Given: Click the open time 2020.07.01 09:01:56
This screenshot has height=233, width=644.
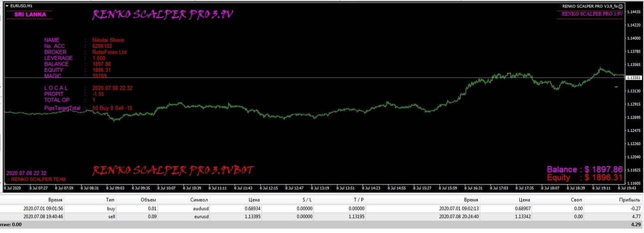Looking at the screenshot, I should pyautogui.click(x=43, y=208).
